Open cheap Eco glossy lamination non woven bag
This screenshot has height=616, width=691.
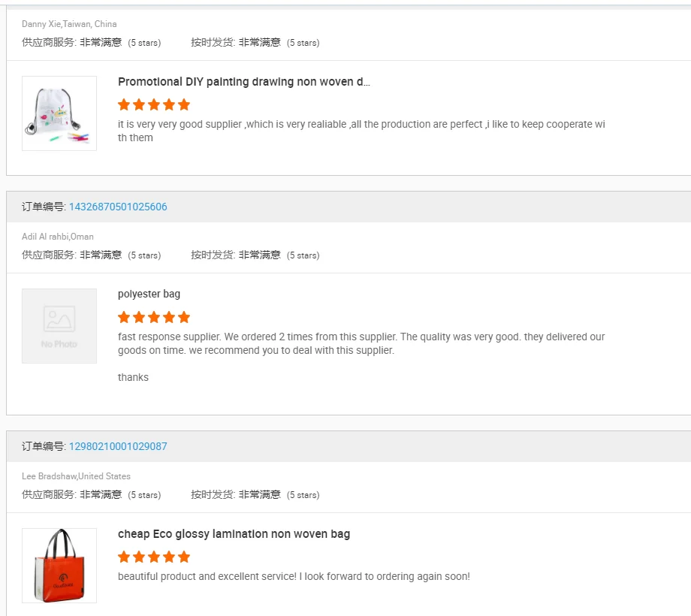coord(234,534)
